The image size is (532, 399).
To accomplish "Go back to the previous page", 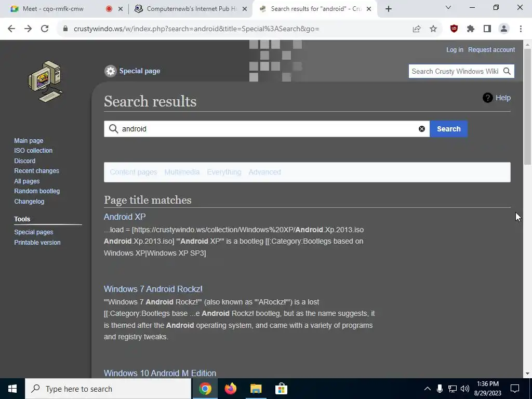I will 11,29.
